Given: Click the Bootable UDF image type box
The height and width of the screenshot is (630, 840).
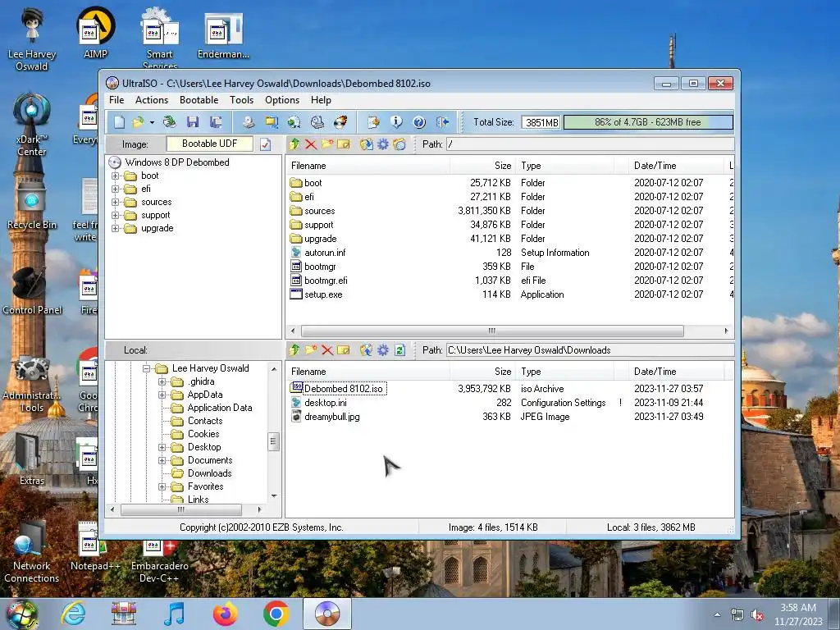Looking at the screenshot, I should (x=209, y=144).
